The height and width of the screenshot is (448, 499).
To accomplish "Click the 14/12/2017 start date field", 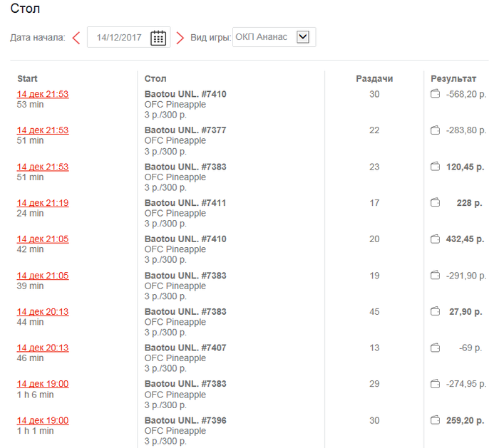I will click(119, 38).
